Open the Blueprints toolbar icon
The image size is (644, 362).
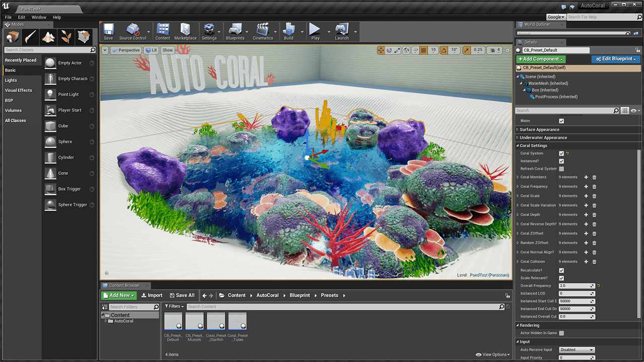(x=235, y=31)
